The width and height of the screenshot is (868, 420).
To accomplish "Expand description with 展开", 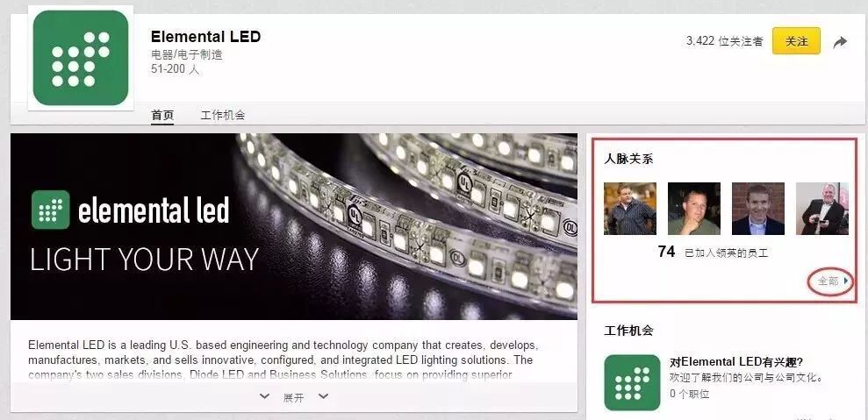I will (x=293, y=397).
